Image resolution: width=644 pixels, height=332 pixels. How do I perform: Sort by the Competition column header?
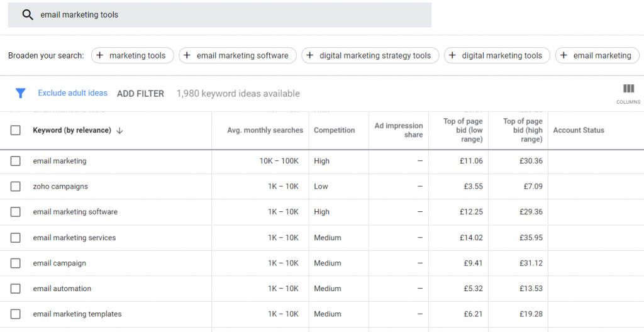coord(335,130)
